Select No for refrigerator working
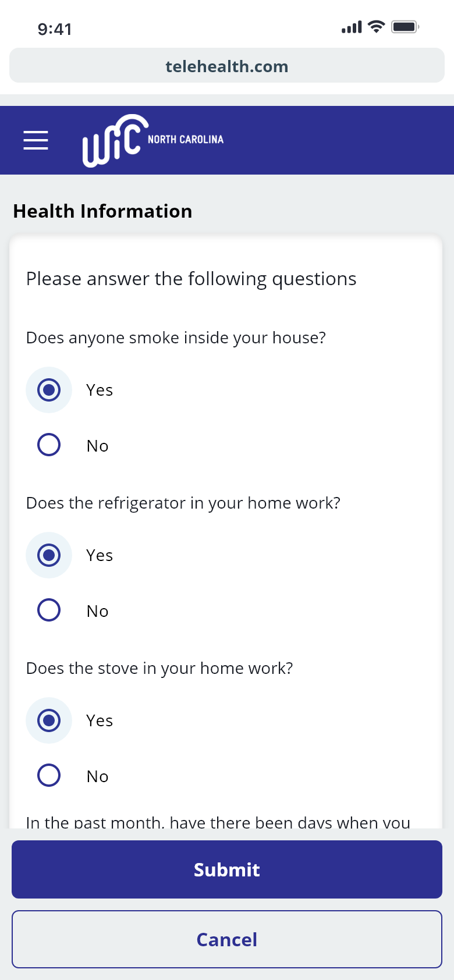This screenshot has height=980, width=454. pyautogui.click(x=49, y=610)
